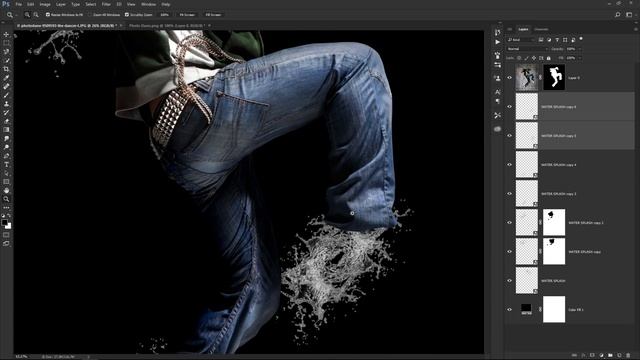Open the blend mode Normal dropdown
The width and height of the screenshot is (640, 360).
527,49
